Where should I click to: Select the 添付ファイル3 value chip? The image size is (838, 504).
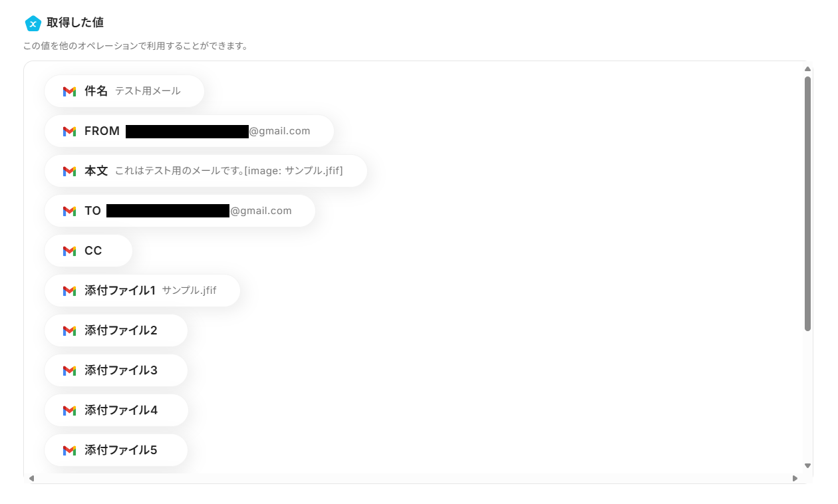[116, 370]
